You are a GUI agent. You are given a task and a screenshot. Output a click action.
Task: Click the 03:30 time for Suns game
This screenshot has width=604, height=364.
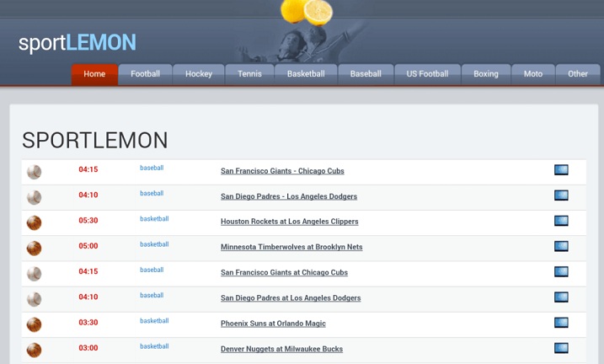point(88,322)
